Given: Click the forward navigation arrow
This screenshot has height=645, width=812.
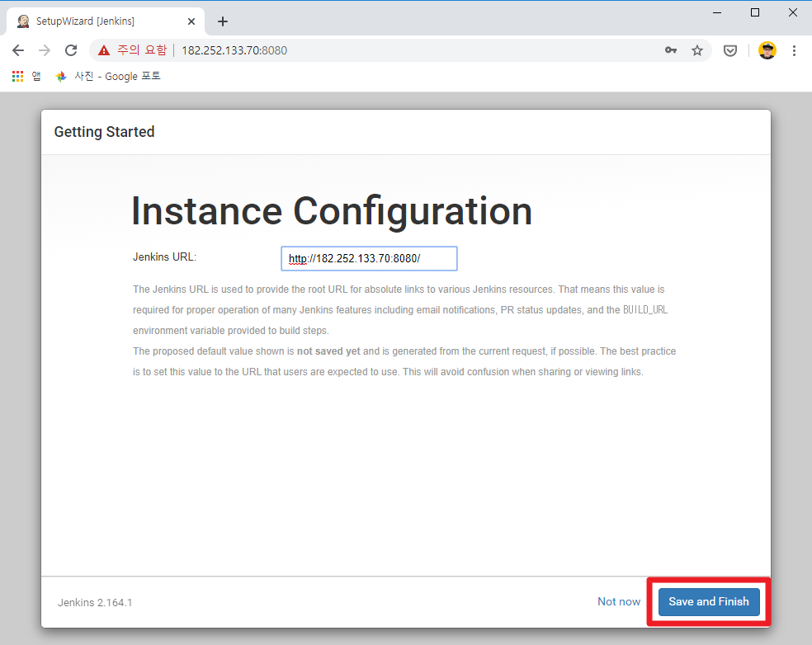Looking at the screenshot, I should (x=44, y=49).
